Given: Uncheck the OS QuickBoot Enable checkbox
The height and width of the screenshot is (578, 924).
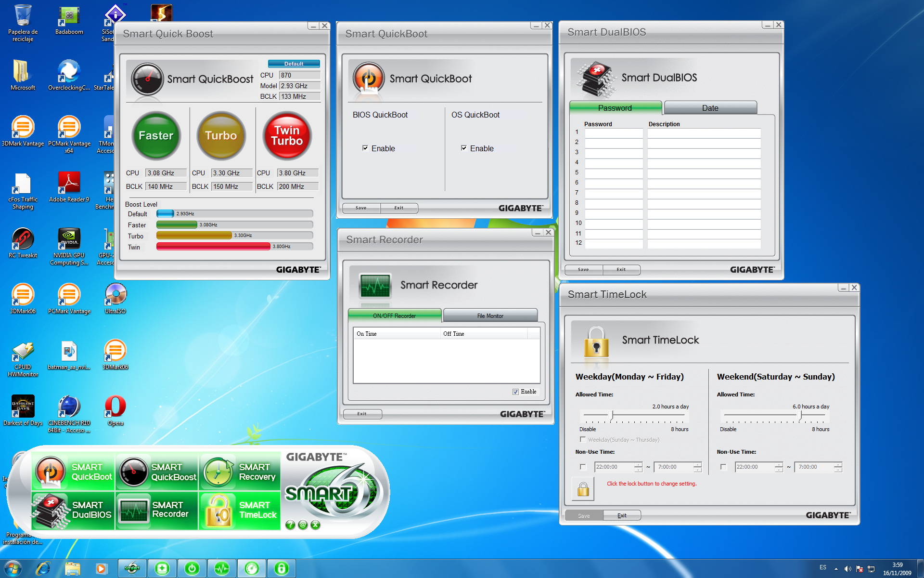Looking at the screenshot, I should (x=464, y=148).
